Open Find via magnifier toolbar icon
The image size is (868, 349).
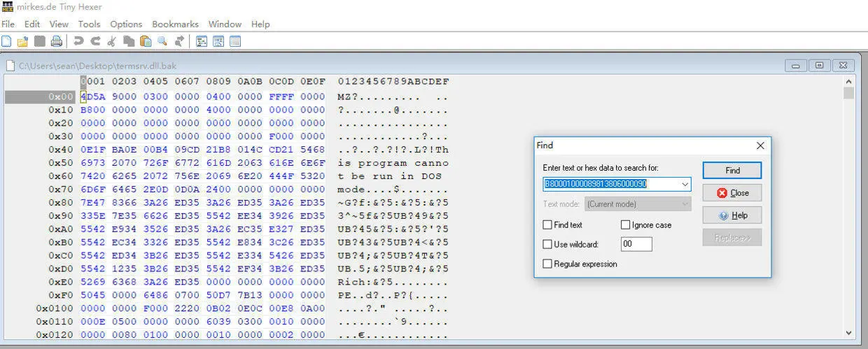[x=162, y=41]
